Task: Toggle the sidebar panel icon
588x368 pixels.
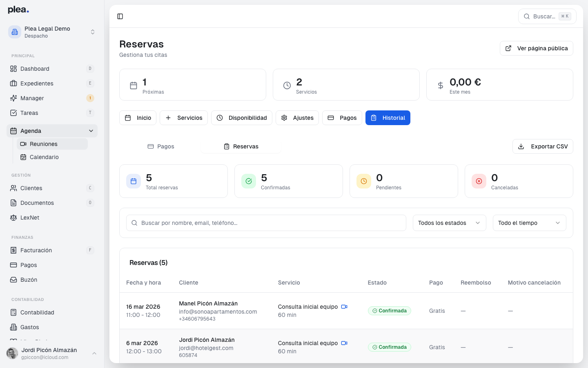Action: pyautogui.click(x=120, y=16)
